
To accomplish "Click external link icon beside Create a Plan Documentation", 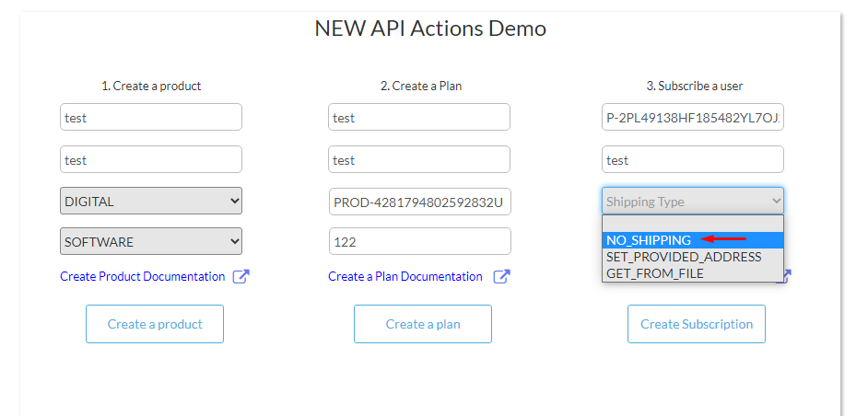I will pyautogui.click(x=501, y=277).
